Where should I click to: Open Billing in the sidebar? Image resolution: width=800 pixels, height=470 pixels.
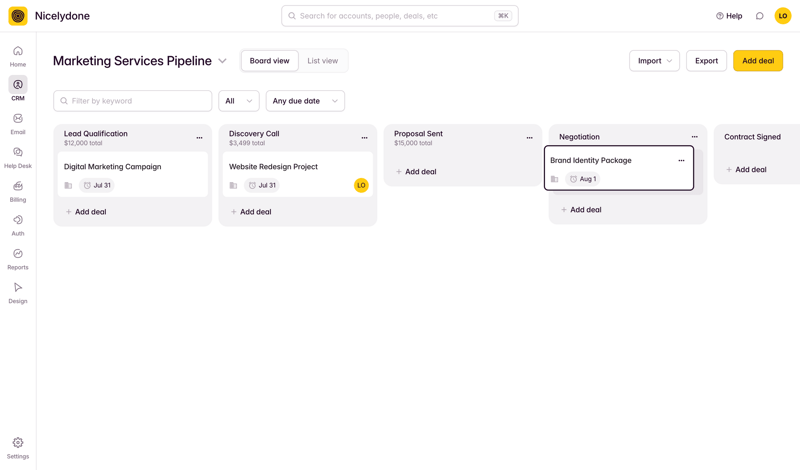(18, 191)
